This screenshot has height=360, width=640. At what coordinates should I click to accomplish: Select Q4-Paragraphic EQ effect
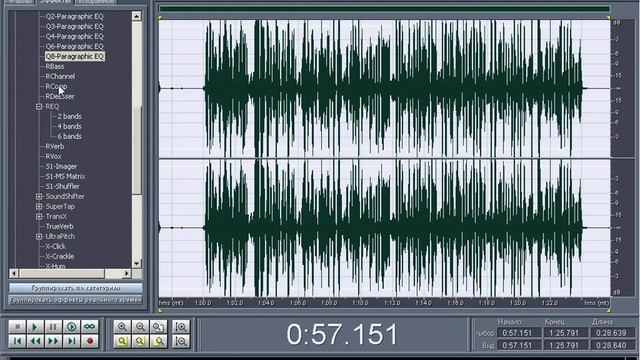pos(75,36)
